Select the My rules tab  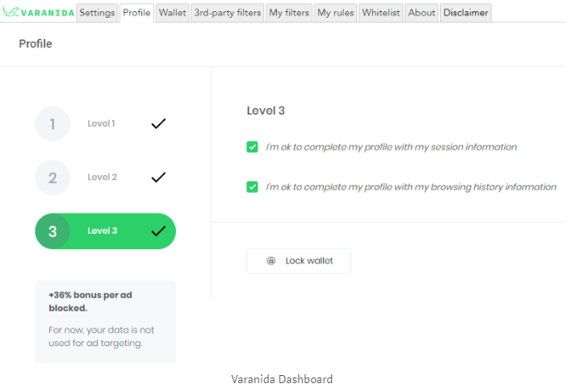335,13
